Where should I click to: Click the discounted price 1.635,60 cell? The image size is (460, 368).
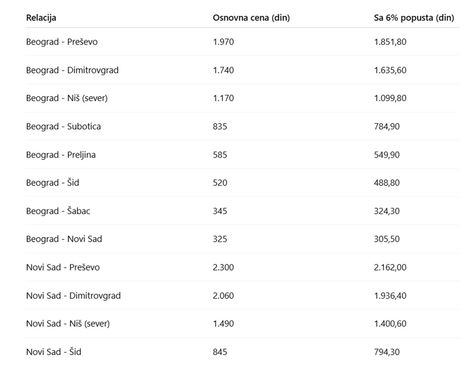(390, 70)
